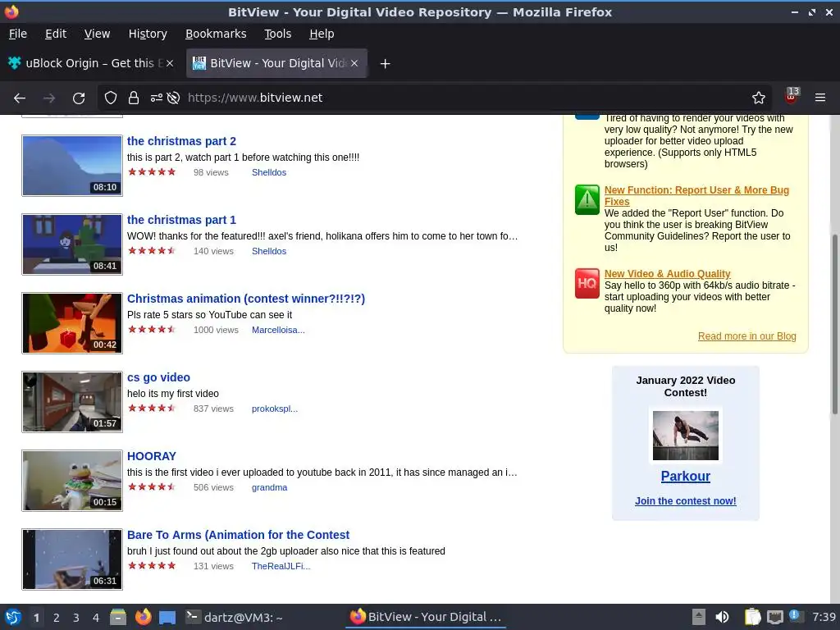Visit grandma uploader profile
Viewport: 840px width, 630px height.
point(269,487)
